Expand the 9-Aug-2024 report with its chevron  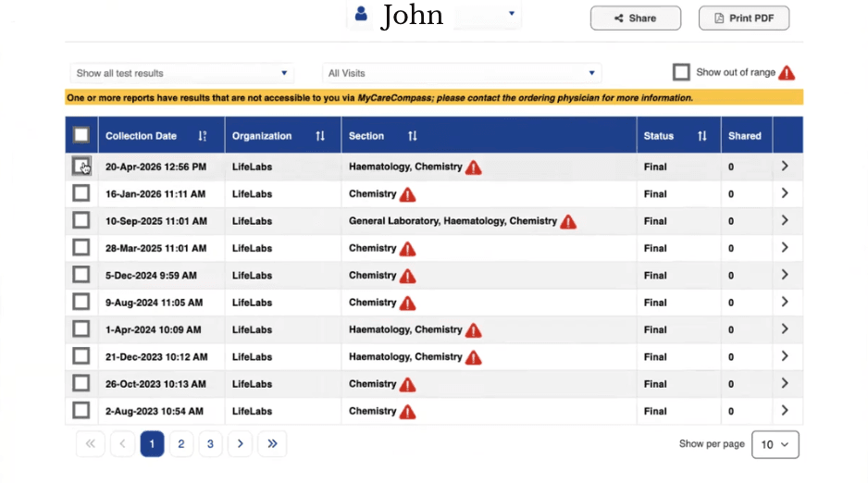(x=785, y=302)
